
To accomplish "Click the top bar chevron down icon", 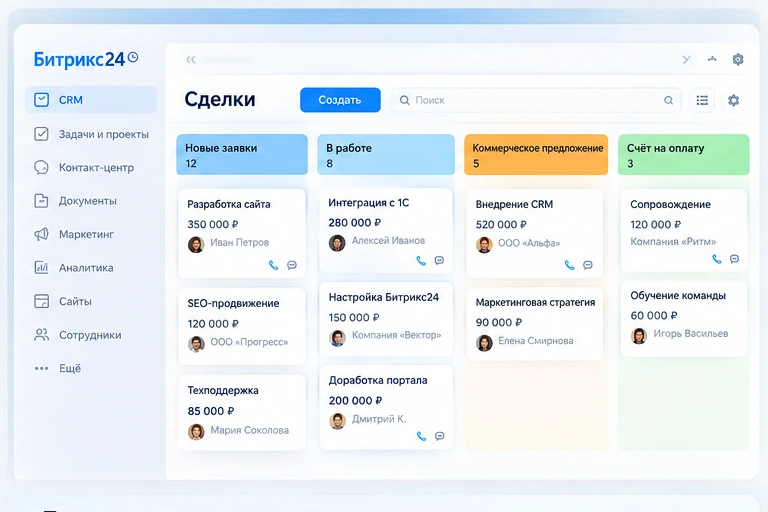I will tap(686, 59).
